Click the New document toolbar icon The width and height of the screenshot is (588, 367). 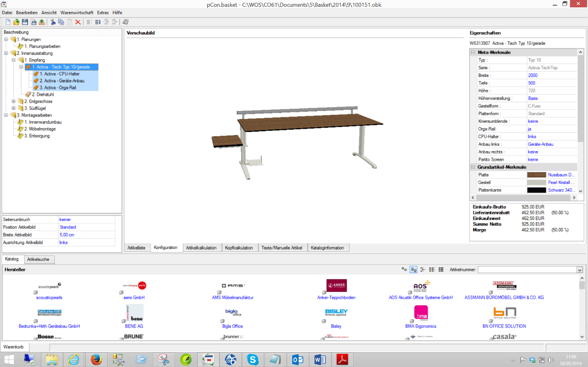8,22
